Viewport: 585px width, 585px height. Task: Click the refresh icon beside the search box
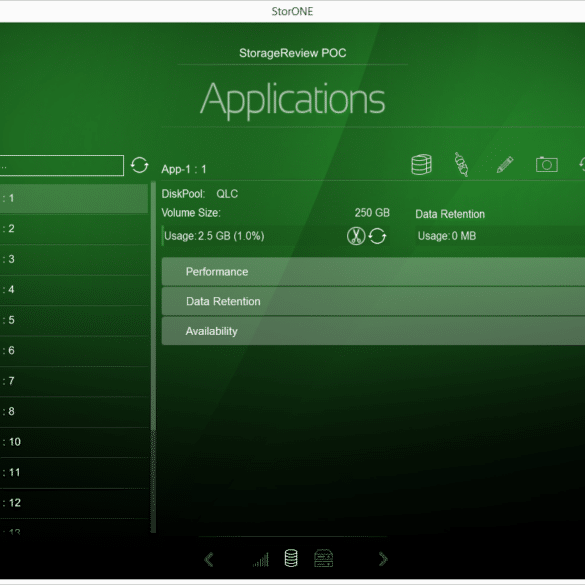click(x=140, y=165)
